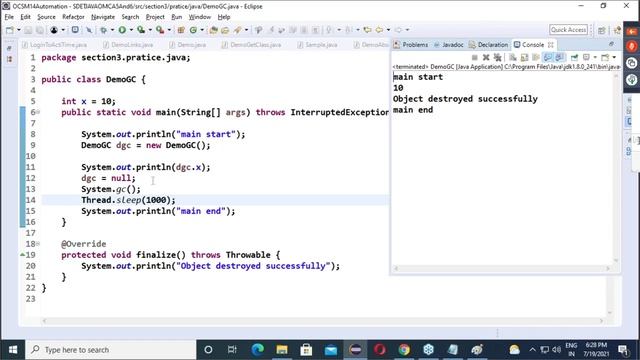Click inside the Quick Access field
Screen dimensions: 640x360
click(x=569, y=30)
